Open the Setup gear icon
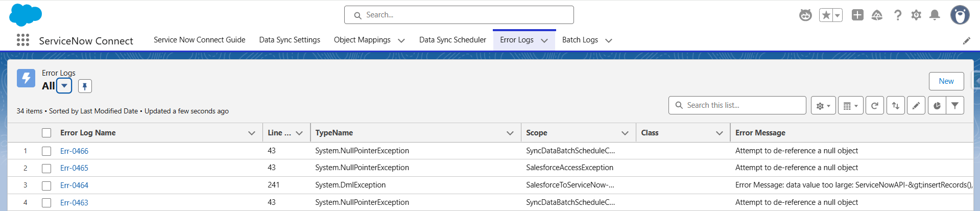Viewport: 980px width, 211px height. point(916,15)
